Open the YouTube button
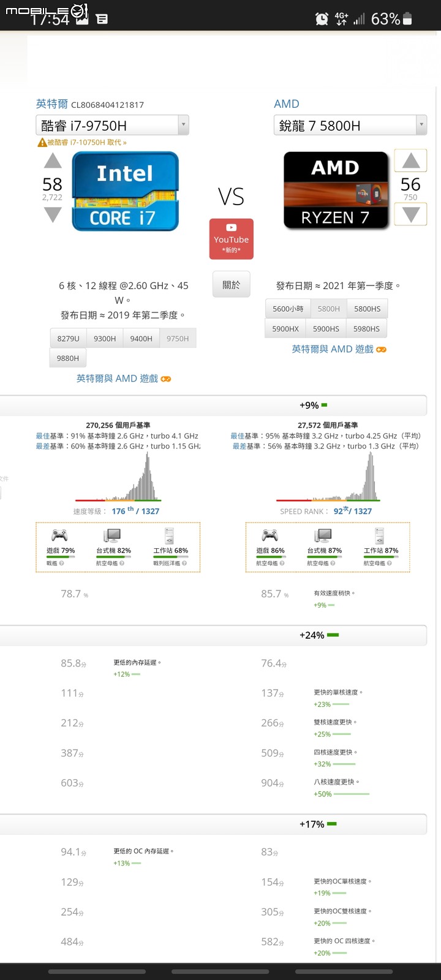 coord(232,239)
